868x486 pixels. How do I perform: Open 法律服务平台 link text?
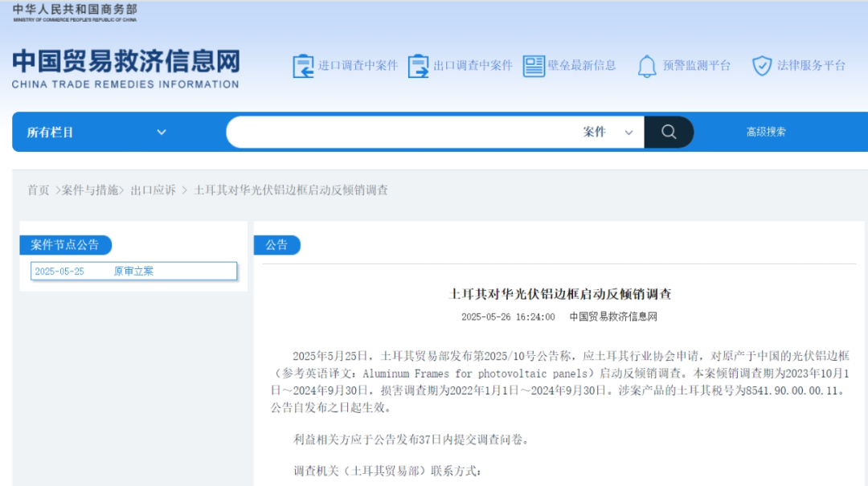point(812,65)
